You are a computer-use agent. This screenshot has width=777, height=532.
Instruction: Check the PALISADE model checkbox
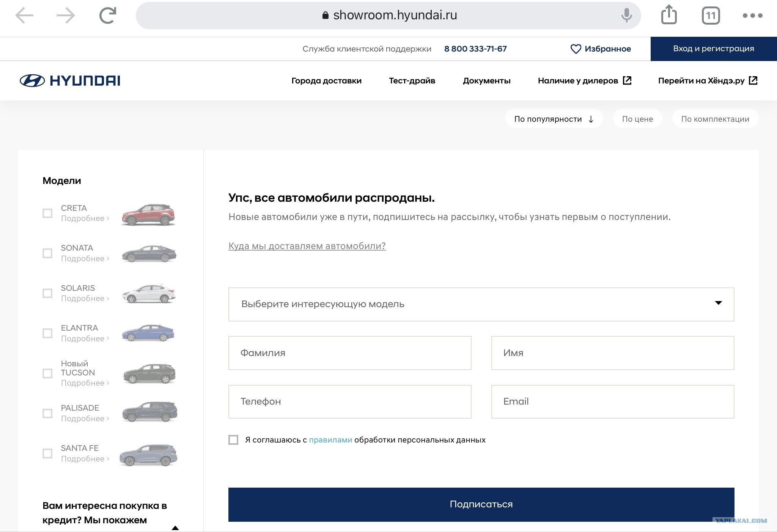tap(47, 413)
